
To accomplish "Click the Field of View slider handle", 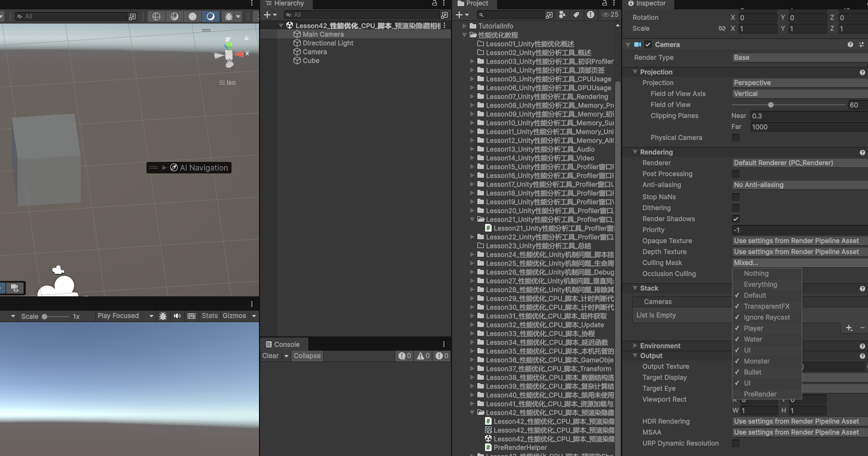I will [x=771, y=105].
